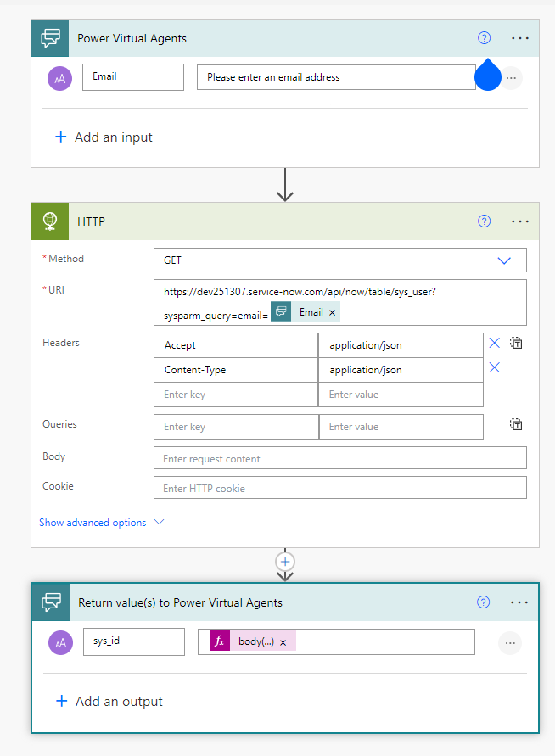
Task: Click the purple text-type icon beside sys_id
Action: tap(61, 642)
